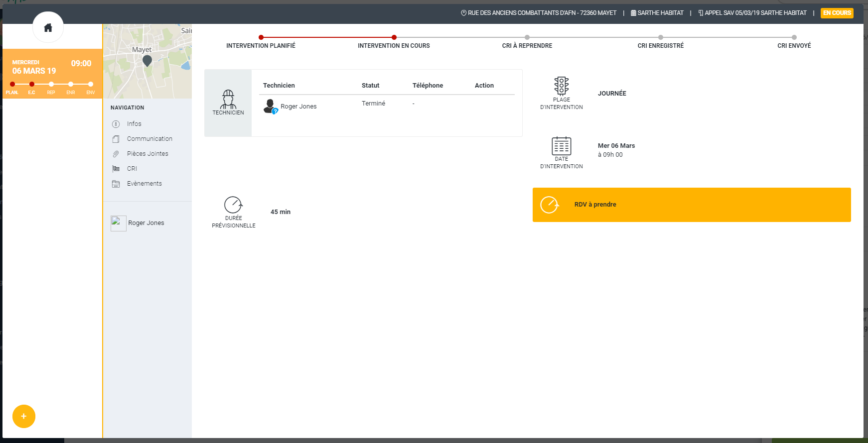Click the RDV à prendre banner

tap(691, 205)
